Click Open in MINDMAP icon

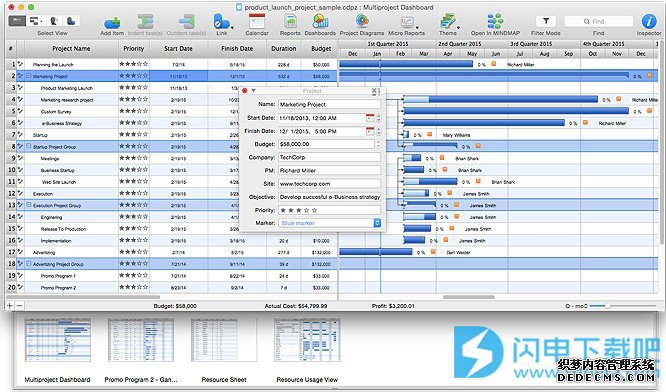click(495, 21)
